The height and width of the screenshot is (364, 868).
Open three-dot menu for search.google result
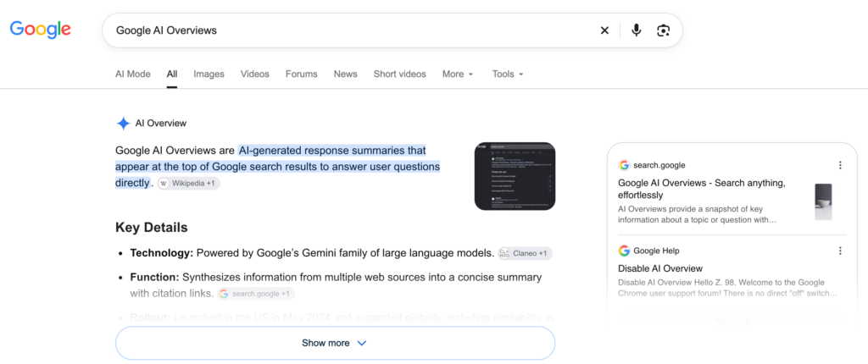[x=840, y=165]
